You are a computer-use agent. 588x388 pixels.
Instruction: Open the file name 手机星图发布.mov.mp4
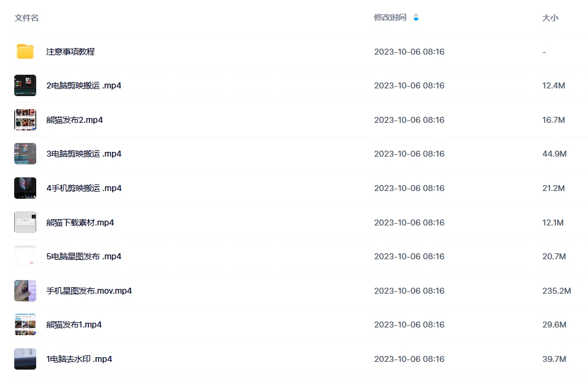tap(89, 291)
